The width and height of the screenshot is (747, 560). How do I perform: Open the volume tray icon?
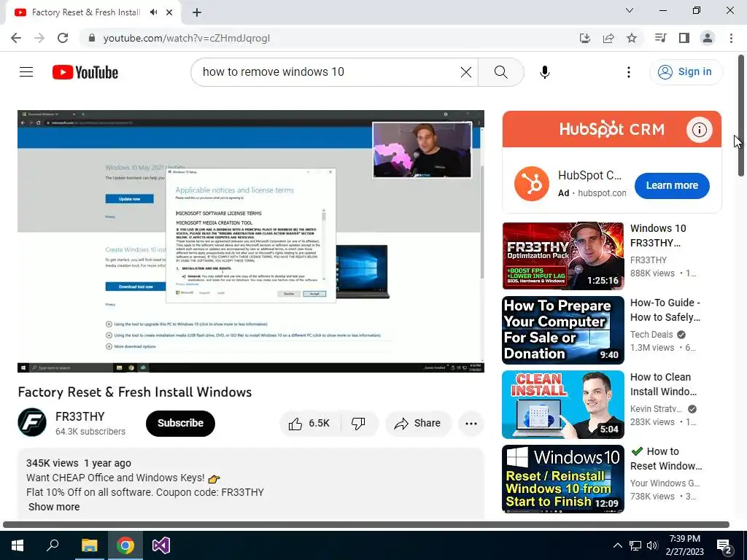tap(652, 545)
